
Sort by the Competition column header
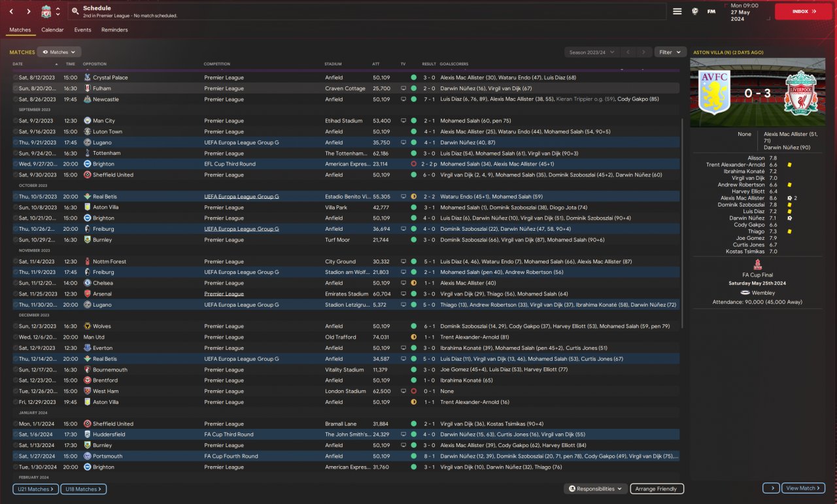[x=217, y=64]
